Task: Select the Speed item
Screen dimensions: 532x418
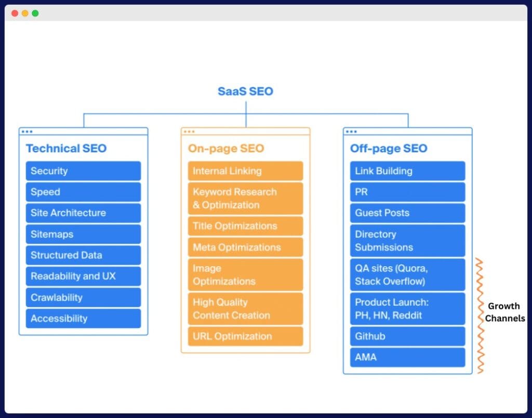Action: 83,192
